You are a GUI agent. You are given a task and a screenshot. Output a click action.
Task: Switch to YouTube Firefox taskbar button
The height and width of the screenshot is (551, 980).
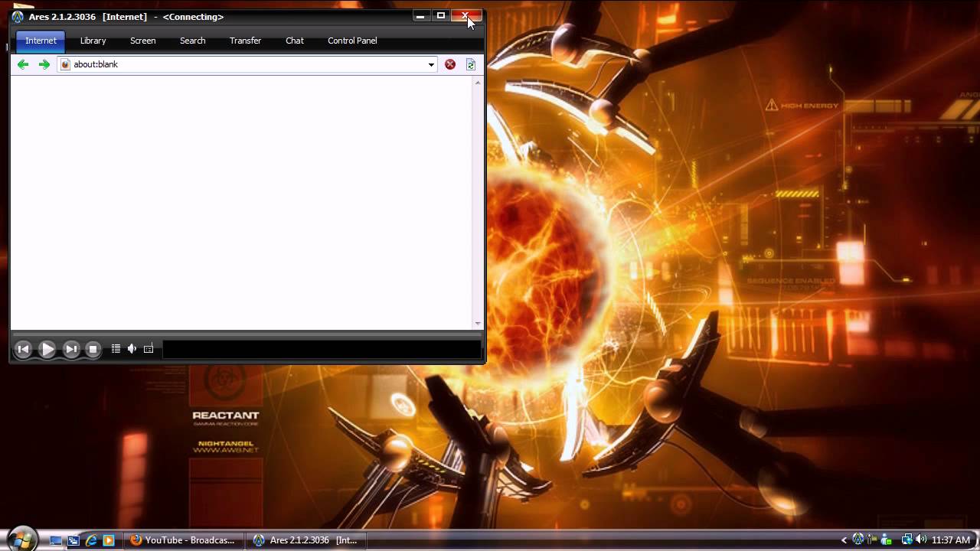pos(184,540)
